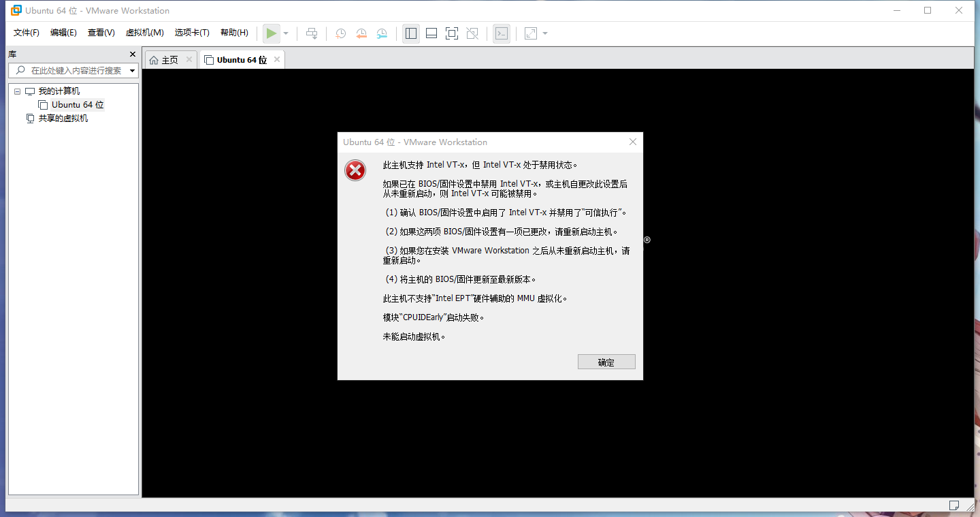Close the 主页 tab
This screenshot has height=517, width=980.
click(x=189, y=59)
